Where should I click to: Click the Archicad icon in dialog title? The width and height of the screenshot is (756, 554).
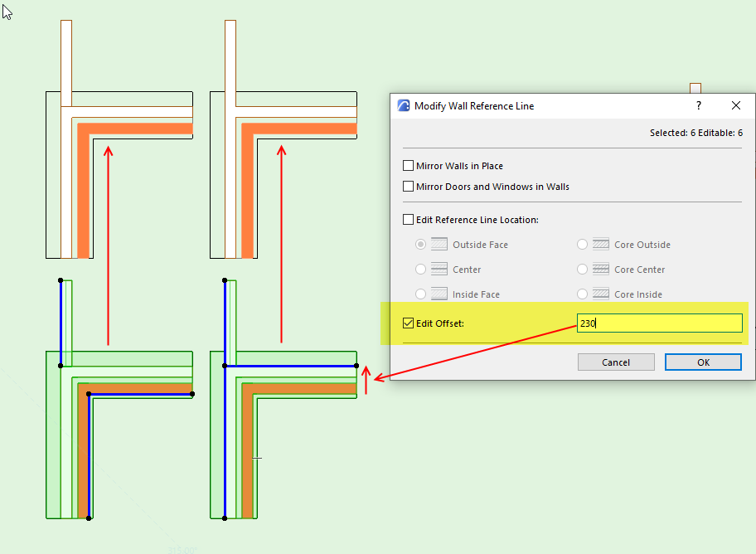[x=404, y=105]
